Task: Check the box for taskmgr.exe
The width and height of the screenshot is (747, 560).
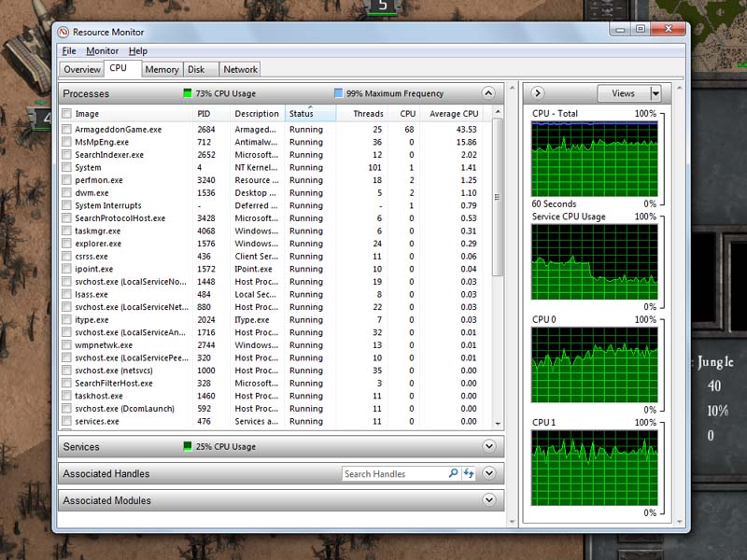Action: point(66,231)
